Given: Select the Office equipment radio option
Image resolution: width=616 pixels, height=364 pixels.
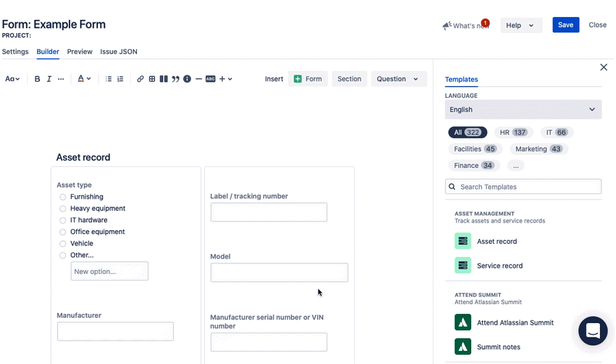Looking at the screenshot, I should tap(62, 232).
